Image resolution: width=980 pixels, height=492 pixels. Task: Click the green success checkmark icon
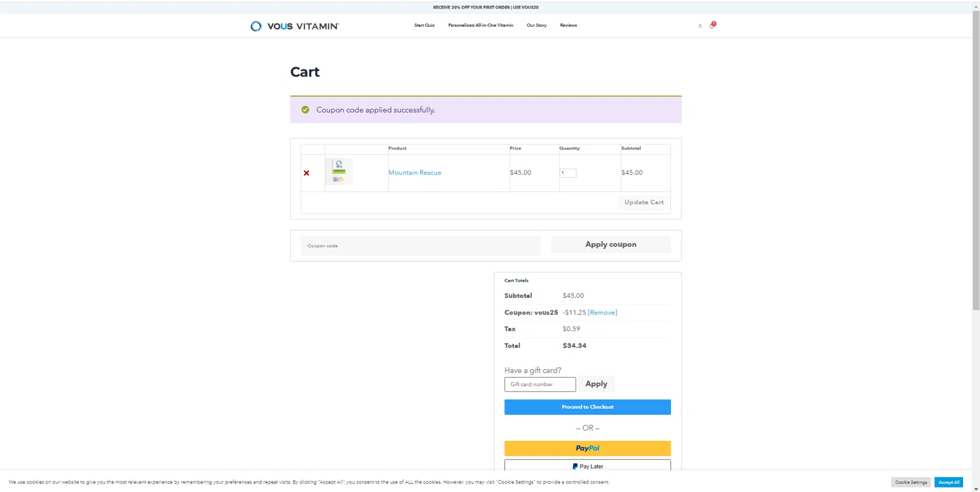point(305,110)
